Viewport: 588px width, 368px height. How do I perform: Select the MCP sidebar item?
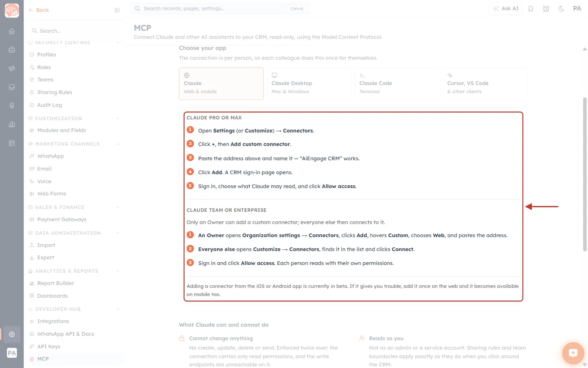click(75, 359)
